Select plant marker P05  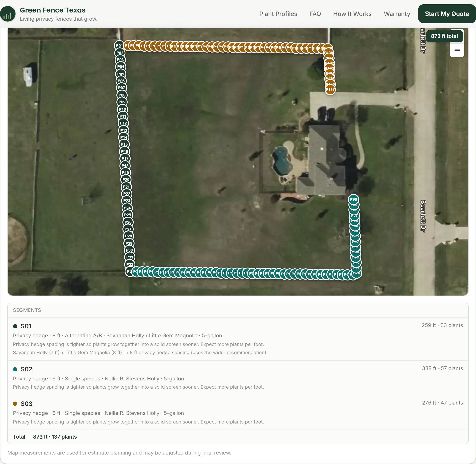pyautogui.click(x=121, y=74)
